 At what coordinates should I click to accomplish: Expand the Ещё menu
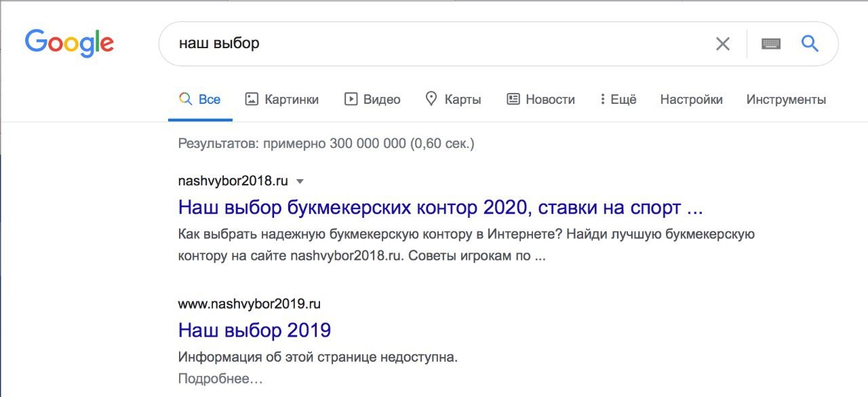coord(618,100)
